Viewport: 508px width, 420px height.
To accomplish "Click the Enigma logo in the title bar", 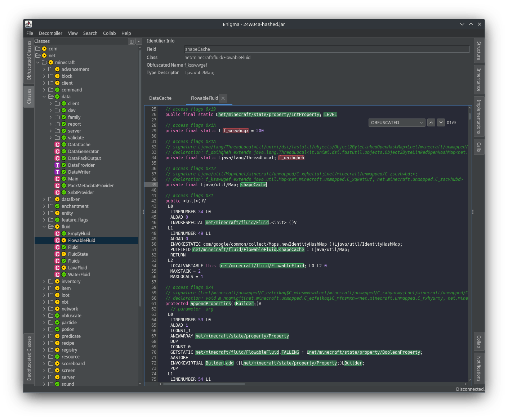I will coord(28,24).
